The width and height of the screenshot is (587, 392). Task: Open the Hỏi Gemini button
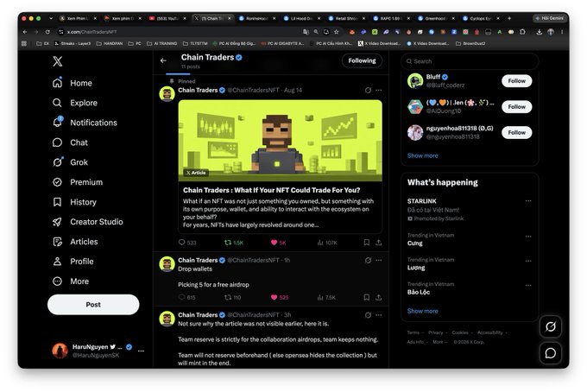coord(549,18)
